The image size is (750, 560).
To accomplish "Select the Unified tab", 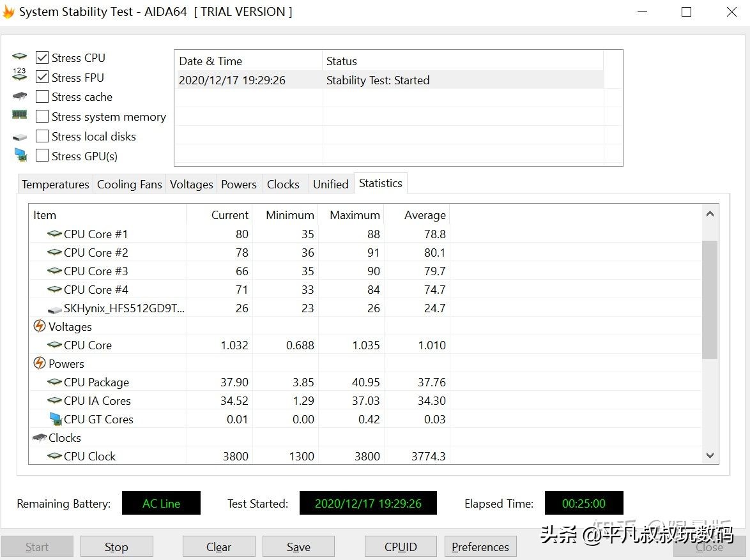I will [330, 184].
